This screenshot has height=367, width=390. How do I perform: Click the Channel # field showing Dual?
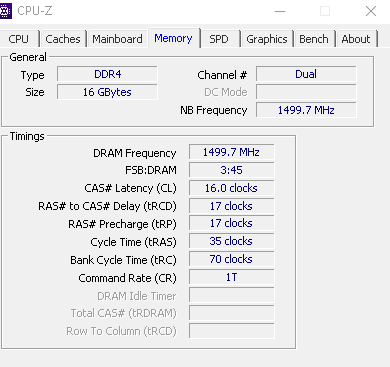tap(306, 74)
